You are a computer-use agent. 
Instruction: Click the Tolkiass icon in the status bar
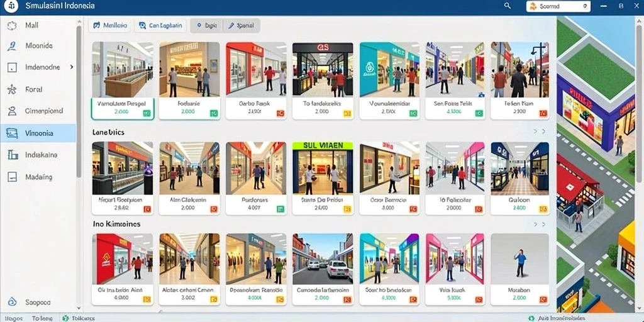click(65, 318)
